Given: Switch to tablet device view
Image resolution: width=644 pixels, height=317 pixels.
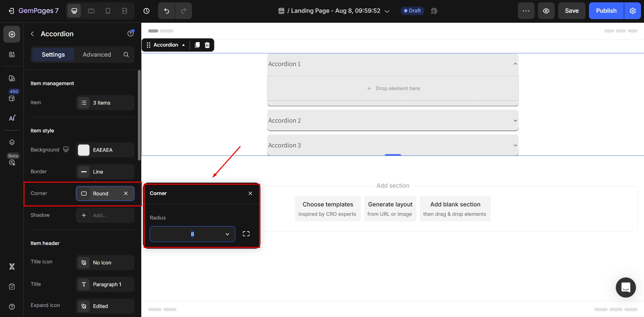Looking at the screenshot, I should [91, 11].
